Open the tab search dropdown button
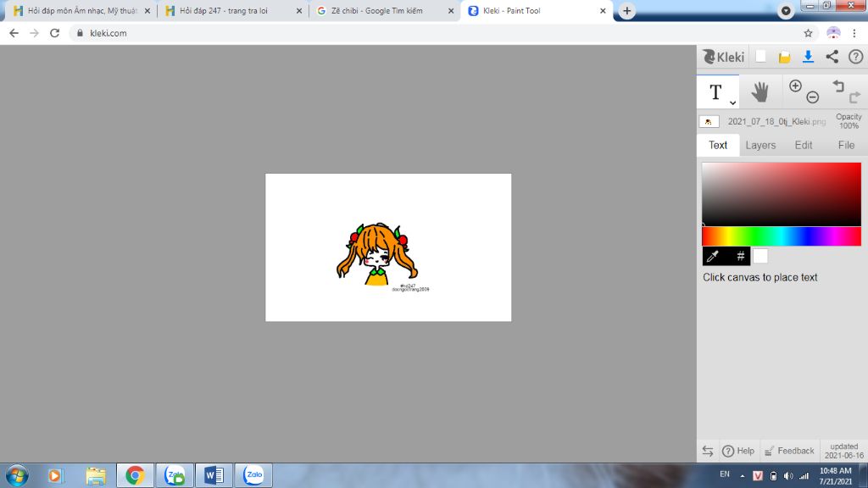 click(x=786, y=10)
